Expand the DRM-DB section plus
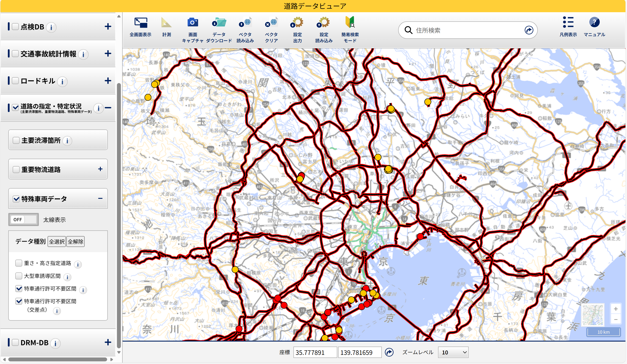 pyautogui.click(x=108, y=342)
